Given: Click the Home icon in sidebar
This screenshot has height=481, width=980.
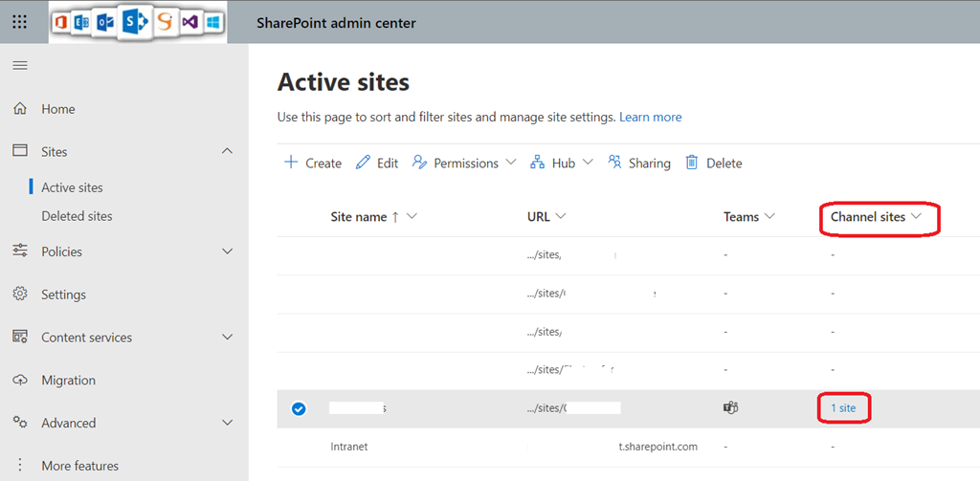Looking at the screenshot, I should [20, 109].
